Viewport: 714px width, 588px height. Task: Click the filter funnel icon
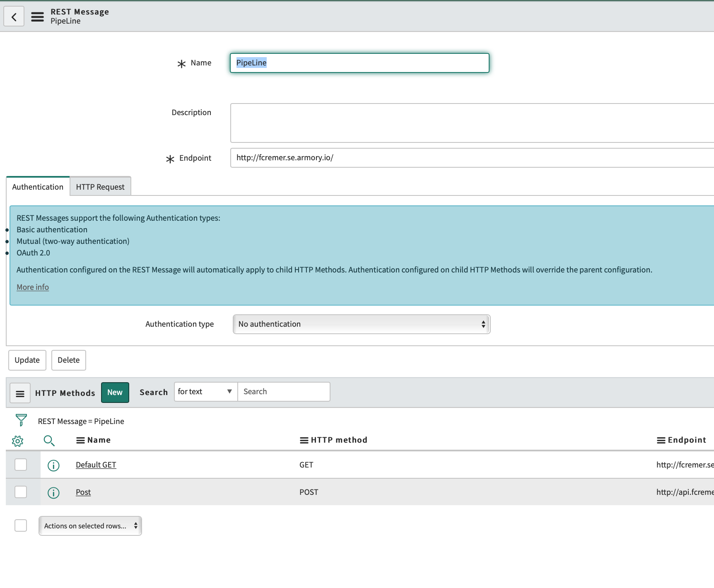pyautogui.click(x=21, y=420)
